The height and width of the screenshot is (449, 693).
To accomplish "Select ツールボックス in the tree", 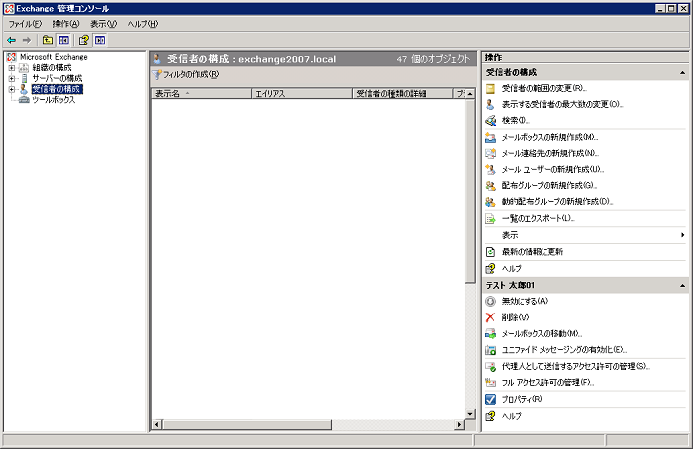I will point(53,100).
